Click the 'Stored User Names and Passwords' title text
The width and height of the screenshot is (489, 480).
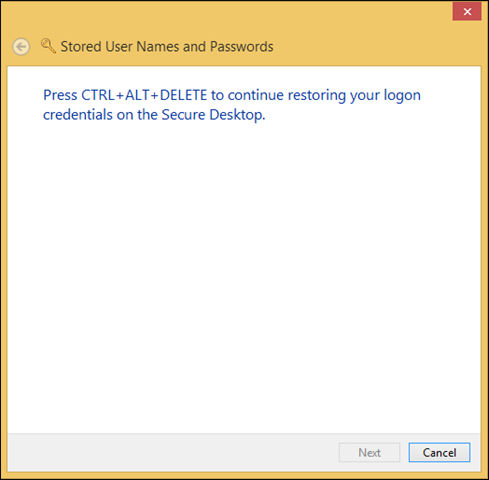point(167,47)
